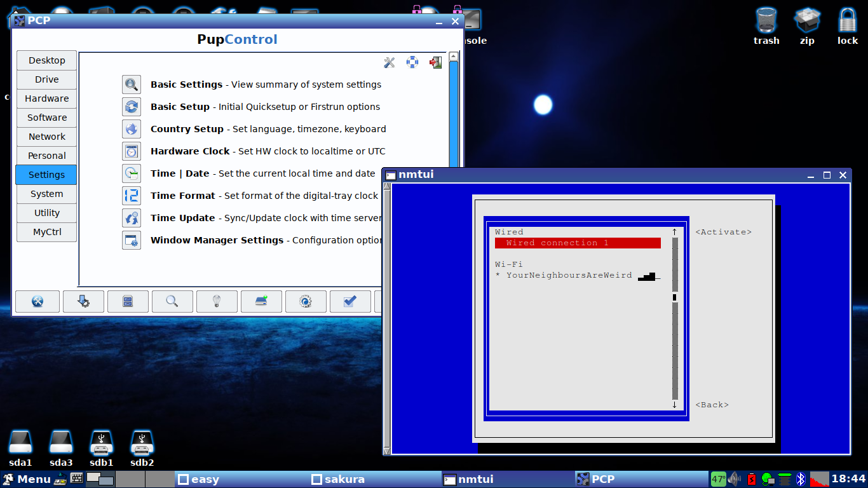The width and height of the screenshot is (868, 488).
Task: Click the PupControl scrollbar up arrow
Action: (454, 57)
